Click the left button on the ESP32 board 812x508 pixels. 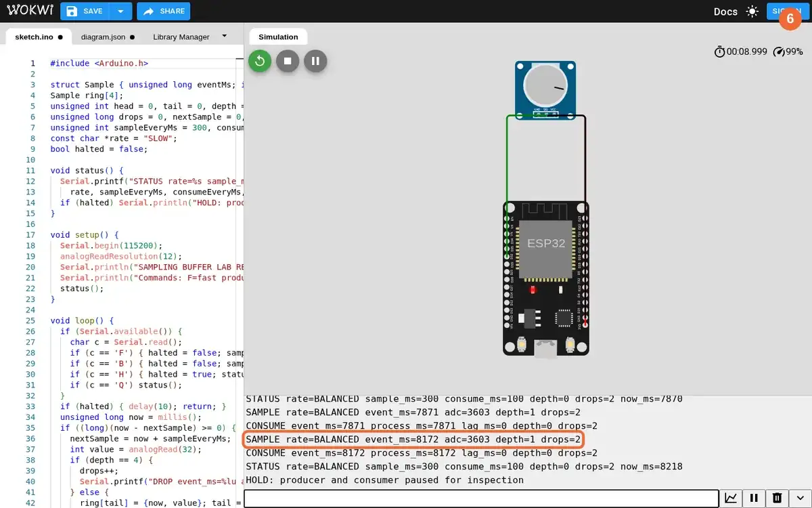click(521, 345)
